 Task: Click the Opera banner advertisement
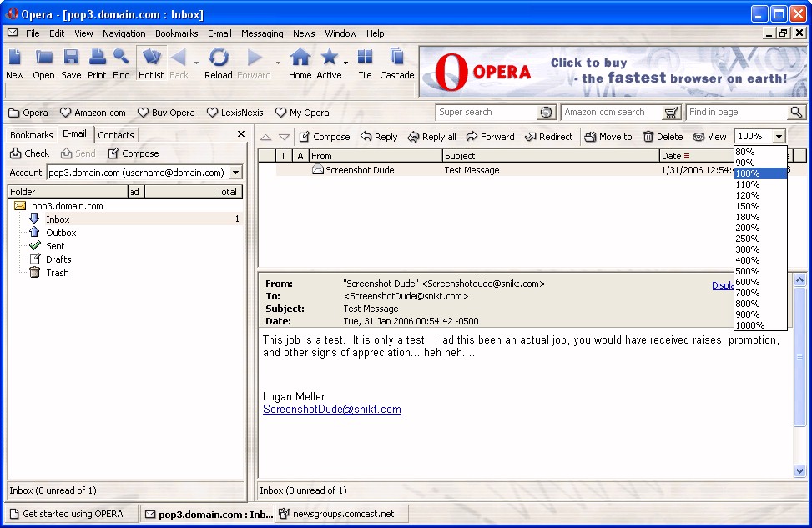[x=613, y=72]
